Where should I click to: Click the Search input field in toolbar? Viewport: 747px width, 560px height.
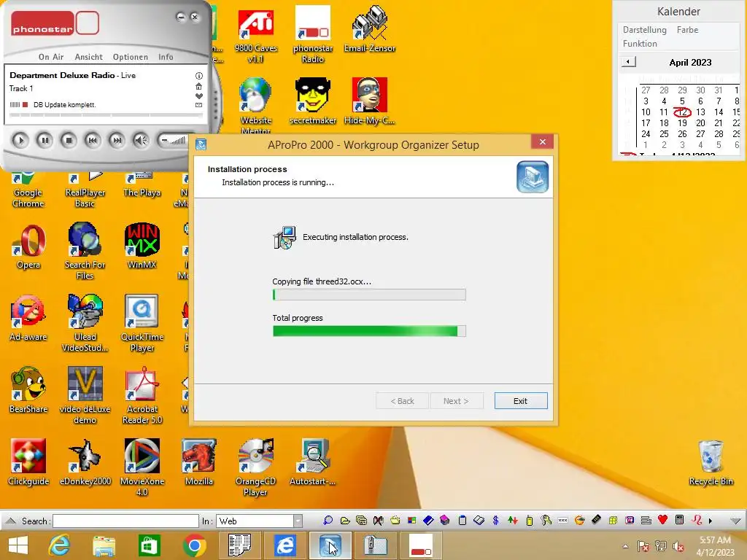point(125,521)
